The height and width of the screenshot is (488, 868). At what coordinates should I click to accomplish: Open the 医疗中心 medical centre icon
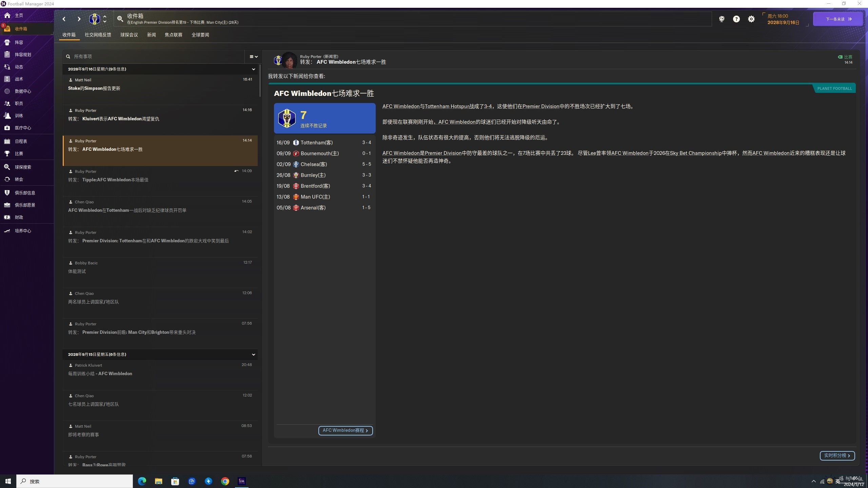coord(7,128)
